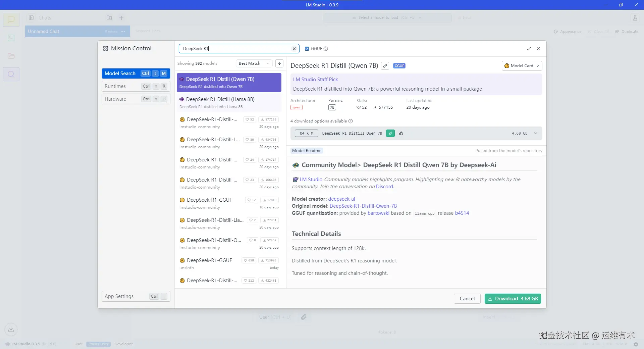644x349 pixels.
Task: Open the My Models folder sidebar icon
Action: coord(11,56)
